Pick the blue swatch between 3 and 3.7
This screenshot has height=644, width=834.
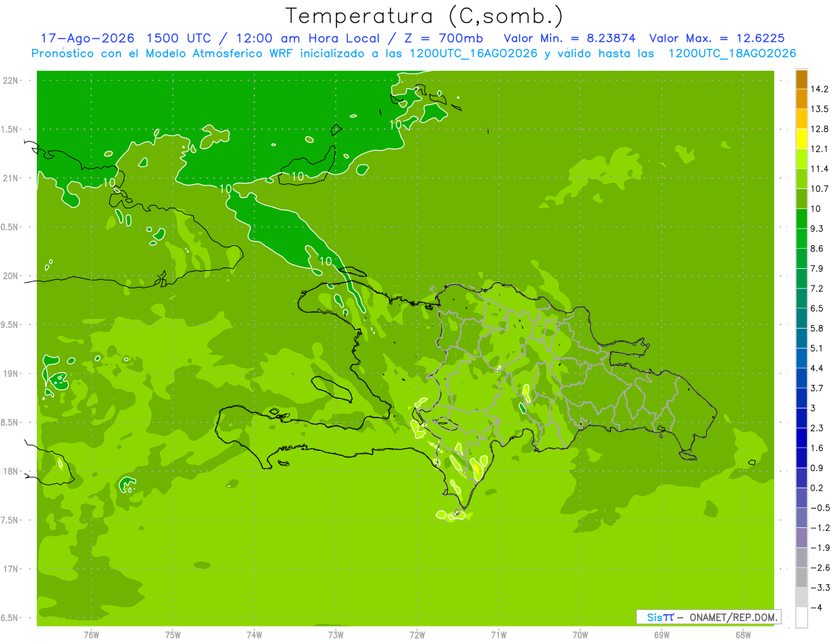tap(801, 398)
